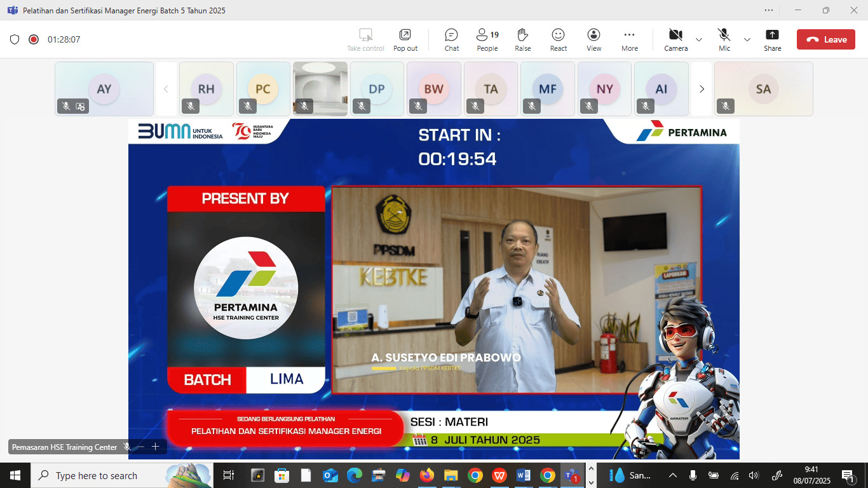The image size is (868, 488).
Task: Select participant NY tile
Action: (604, 89)
